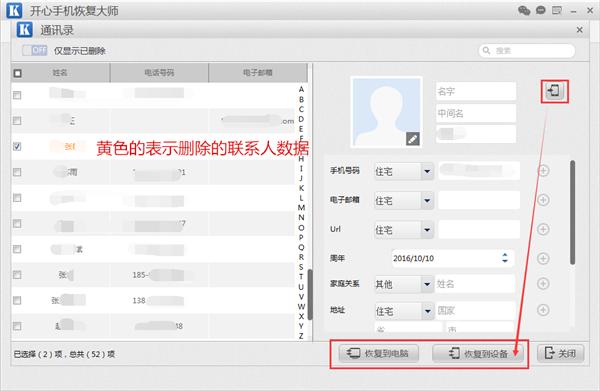Open the 地址 type dropdown
The width and height of the screenshot is (600, 391).
(404, 311)
